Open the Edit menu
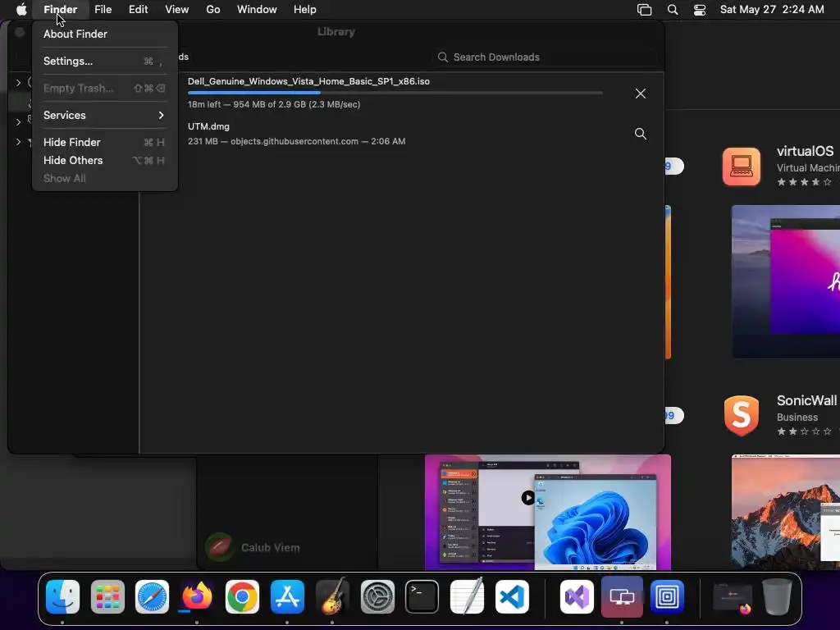The image size is (840, 630). [138, 10]
